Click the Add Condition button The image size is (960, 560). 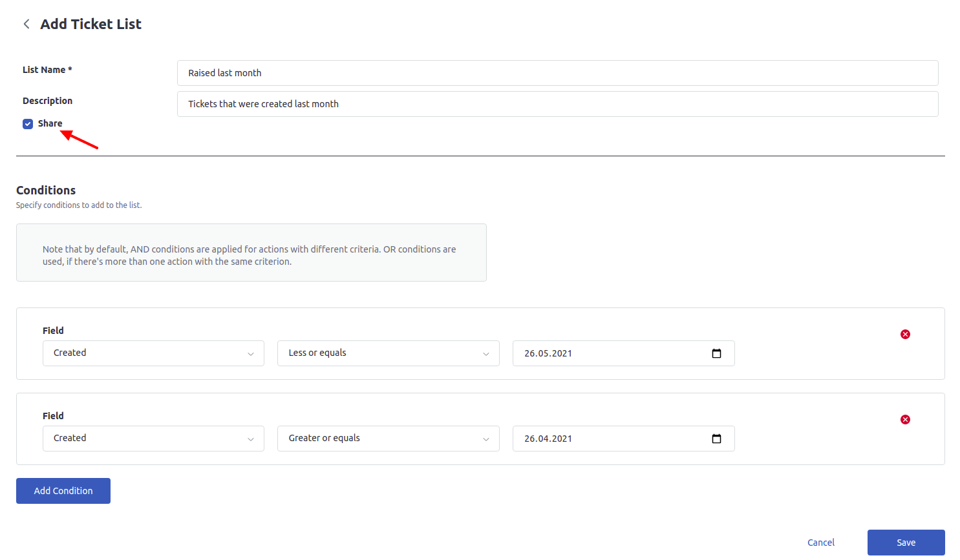tap(63, 491)
